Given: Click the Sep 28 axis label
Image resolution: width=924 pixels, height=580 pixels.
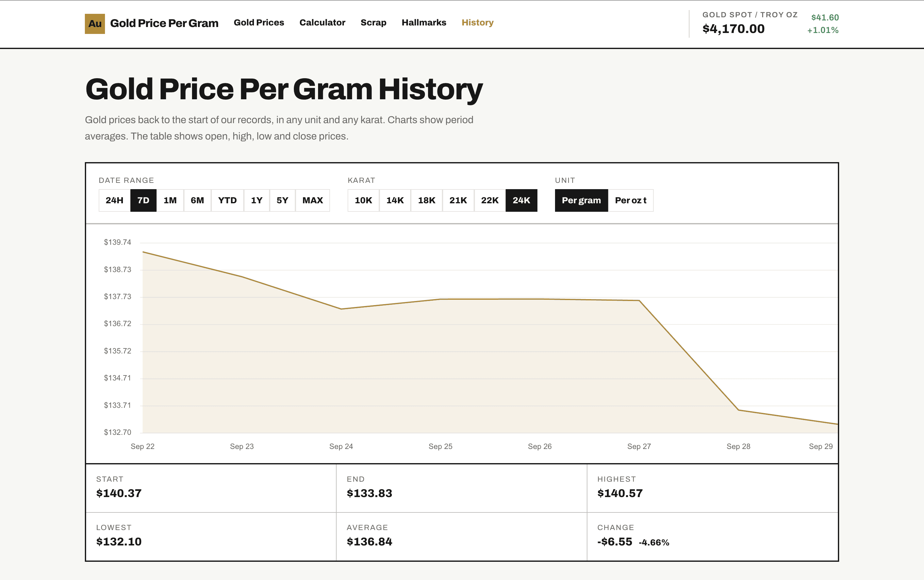Looking at the screenshot, I should (x=738, y=446).
